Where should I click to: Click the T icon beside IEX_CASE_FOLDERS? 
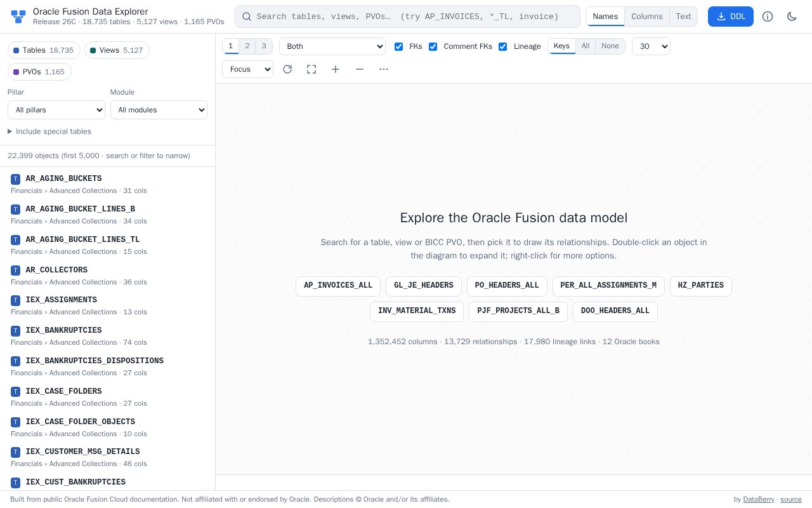point(15,392)
